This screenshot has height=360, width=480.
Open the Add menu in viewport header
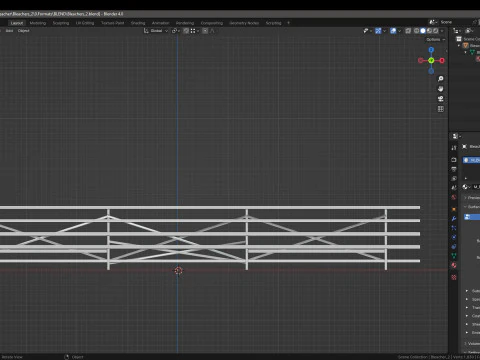click(9, 31)
